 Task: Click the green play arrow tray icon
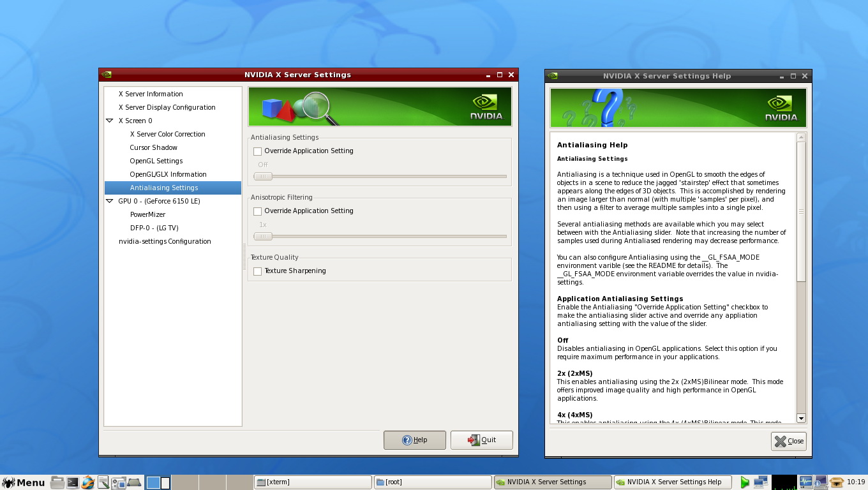click(745, 482)
